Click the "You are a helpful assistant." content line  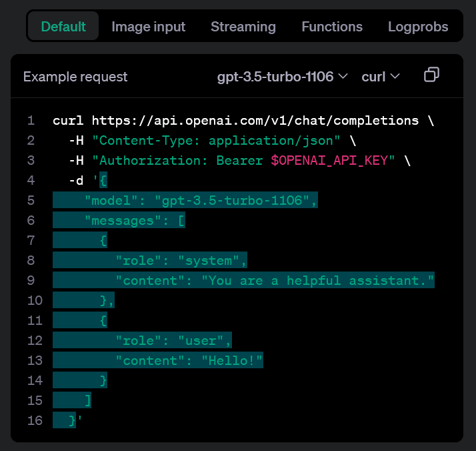[x=275, y=281]
